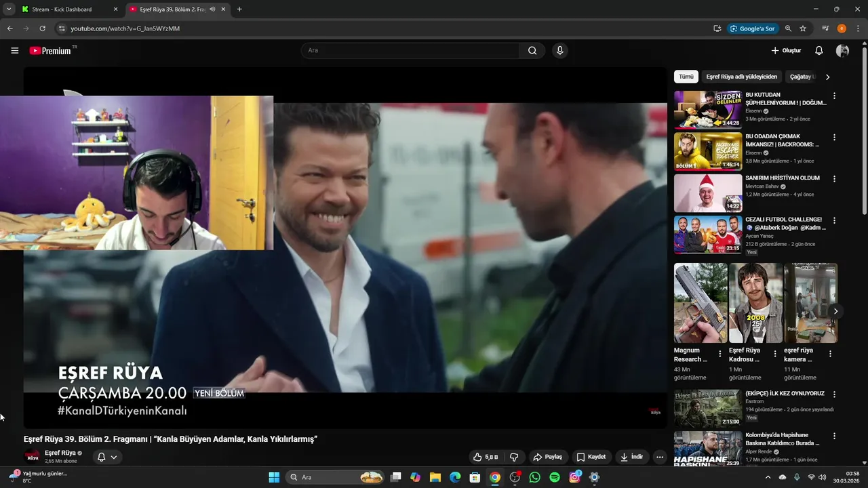Click the YouTube search input field
The height and width of the screenshot is (488, 868).
click(x=410, y=51)
